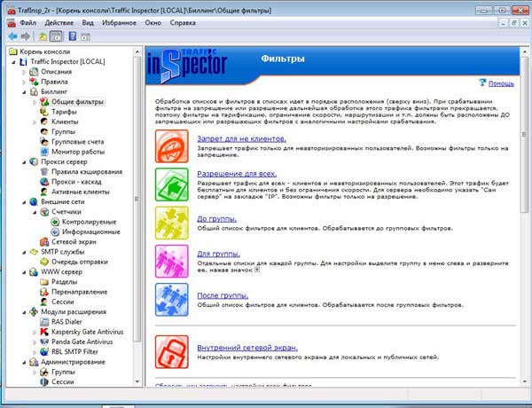This screenshot has height=408, width=532.
Task: Expand the Описания tree node
Action: tap(24, 72)
